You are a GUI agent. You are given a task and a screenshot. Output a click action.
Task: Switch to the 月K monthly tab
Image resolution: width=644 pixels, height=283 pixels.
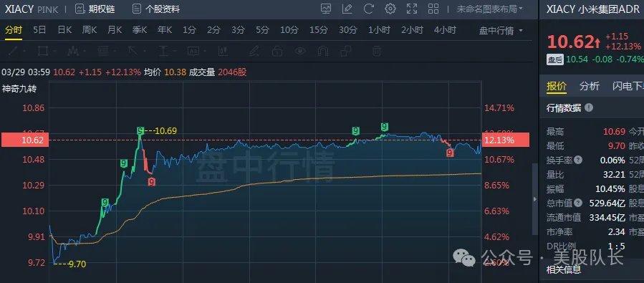(x=115, y=30)
